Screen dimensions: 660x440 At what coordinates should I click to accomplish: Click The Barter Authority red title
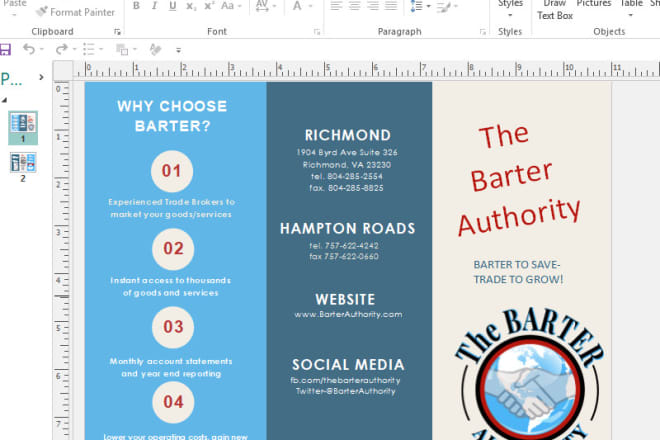coord(519,179)
